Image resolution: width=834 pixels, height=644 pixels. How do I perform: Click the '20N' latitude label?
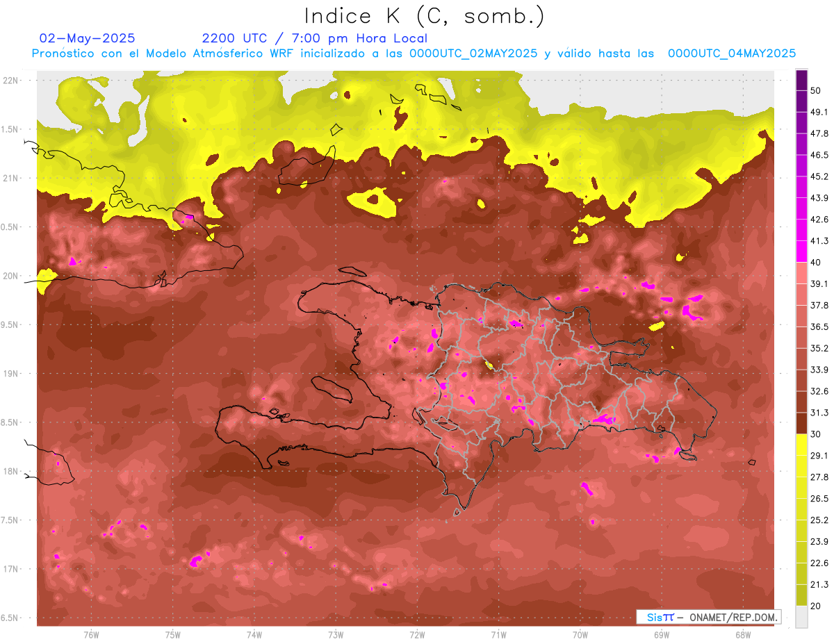[x=11, y=276]
